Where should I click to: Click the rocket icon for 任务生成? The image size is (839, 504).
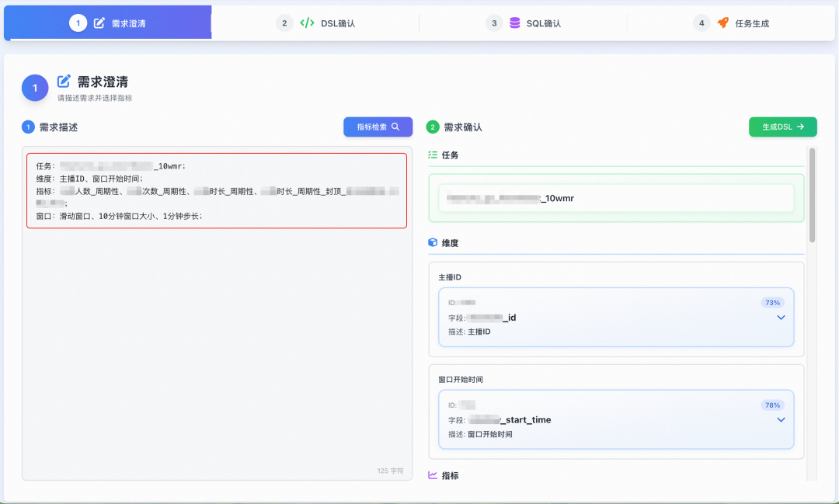(723, 23)
